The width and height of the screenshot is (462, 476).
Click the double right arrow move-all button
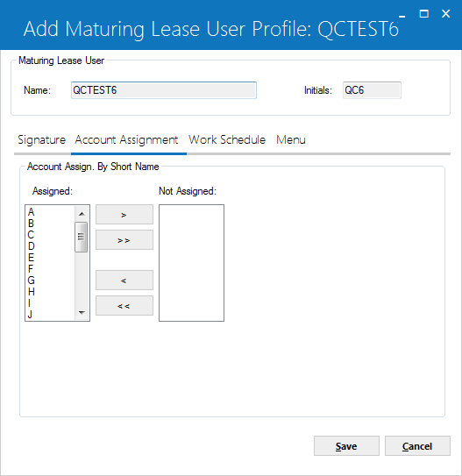coord(124,240)
